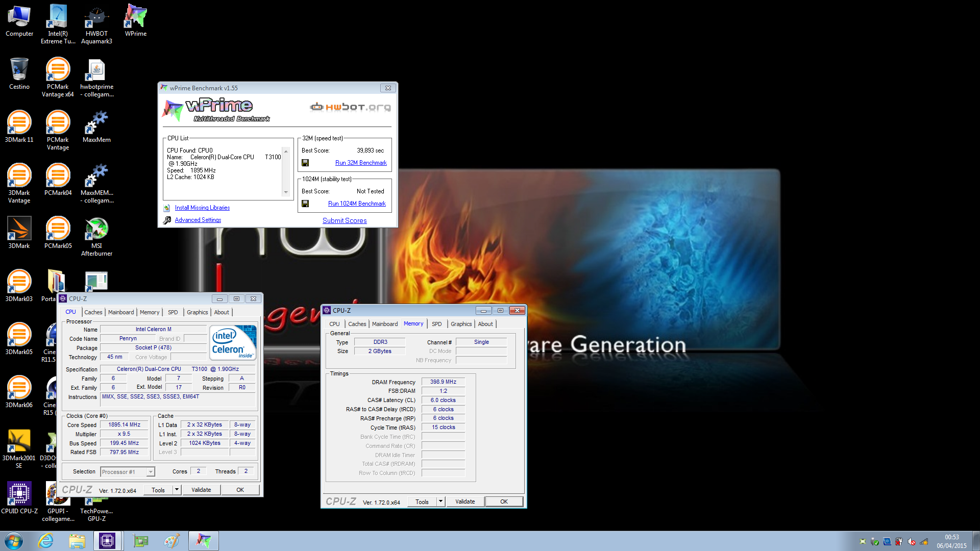
Task: Open MaxxMEM collegamento shortcut
Action: click(96, 183)
